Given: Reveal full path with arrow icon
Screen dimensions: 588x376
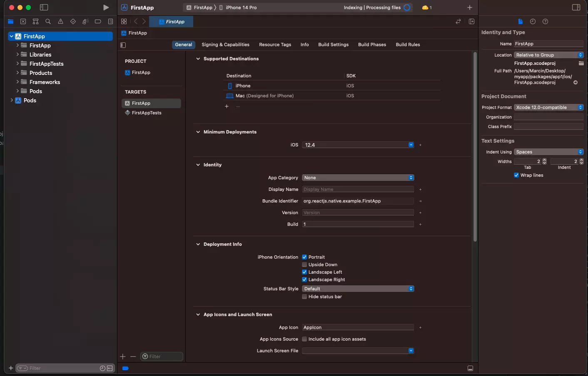Looking at the screenshot, I should 576,82.
